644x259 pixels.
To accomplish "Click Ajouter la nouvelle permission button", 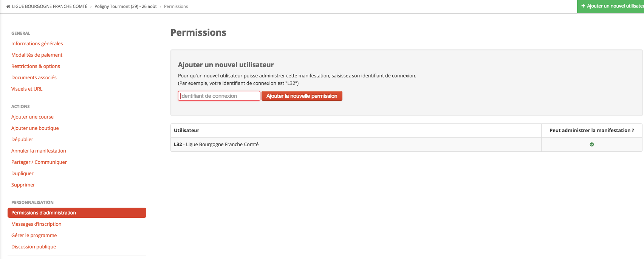I will coord(302,96).
